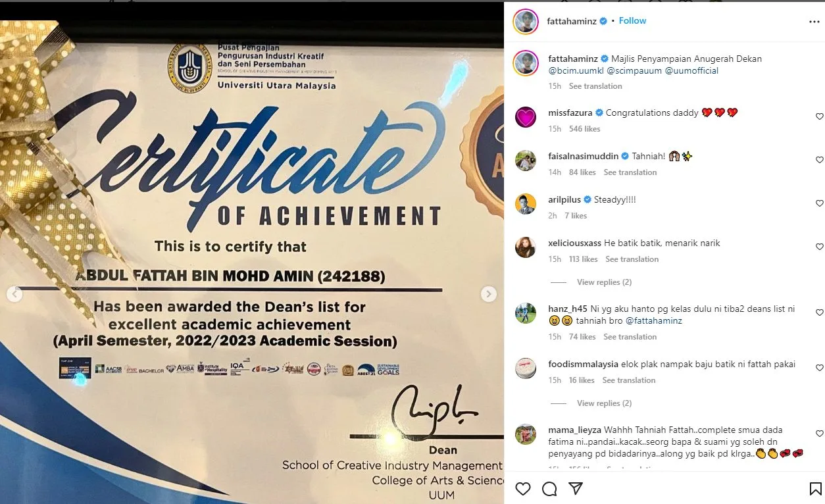Open the three-dot more options menu

(x=814, y=22)
